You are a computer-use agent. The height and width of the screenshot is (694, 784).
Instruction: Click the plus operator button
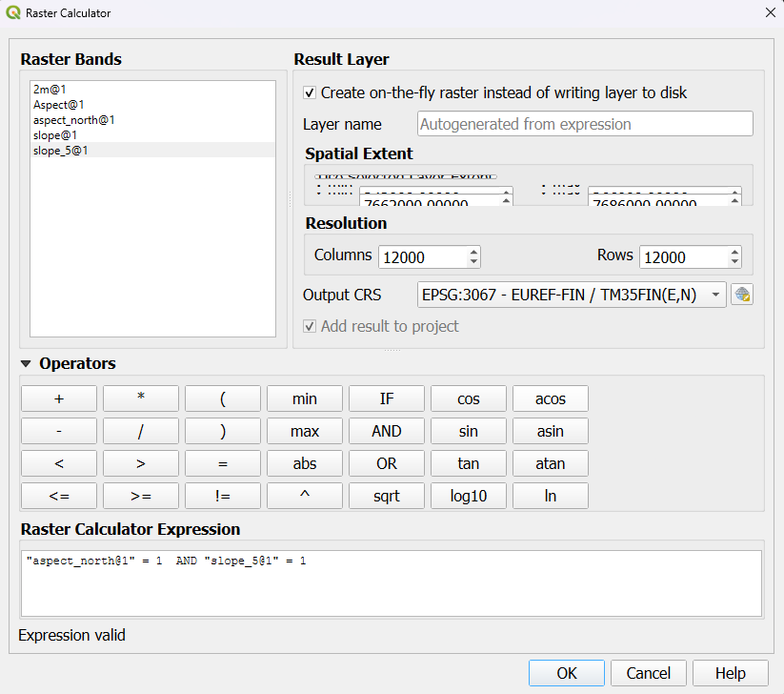[59, 398]
